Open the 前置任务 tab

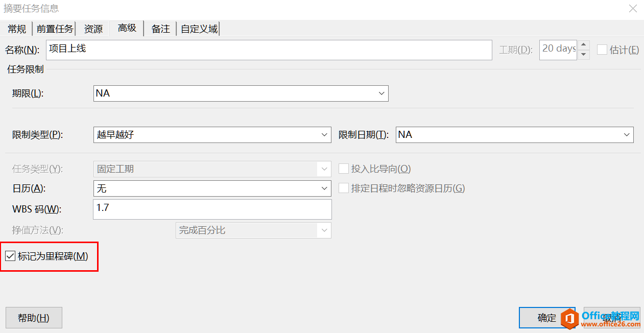[x=55, y=29]
